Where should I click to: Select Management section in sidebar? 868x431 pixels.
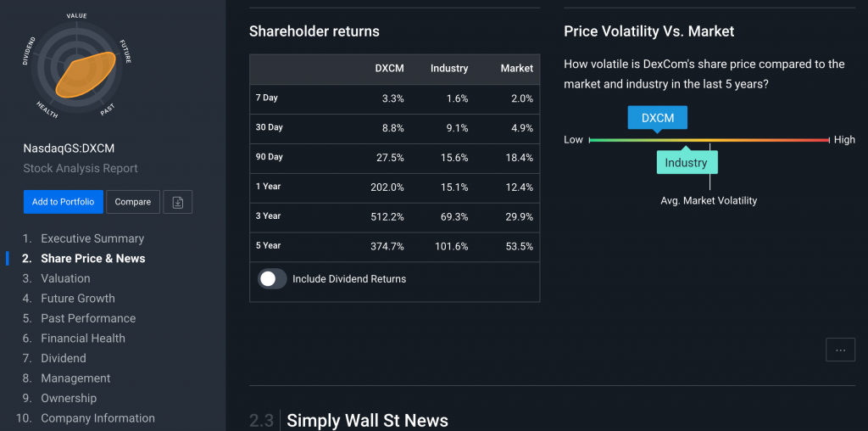coord(75,378)
